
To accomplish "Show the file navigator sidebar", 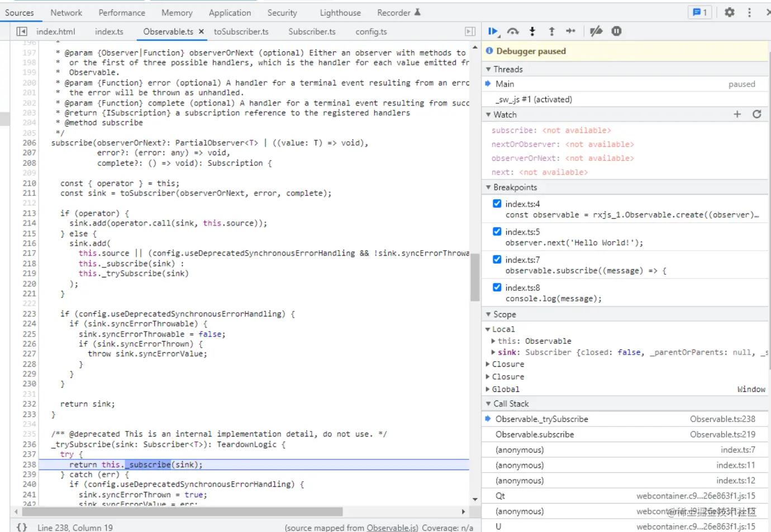I will (22, 32).
